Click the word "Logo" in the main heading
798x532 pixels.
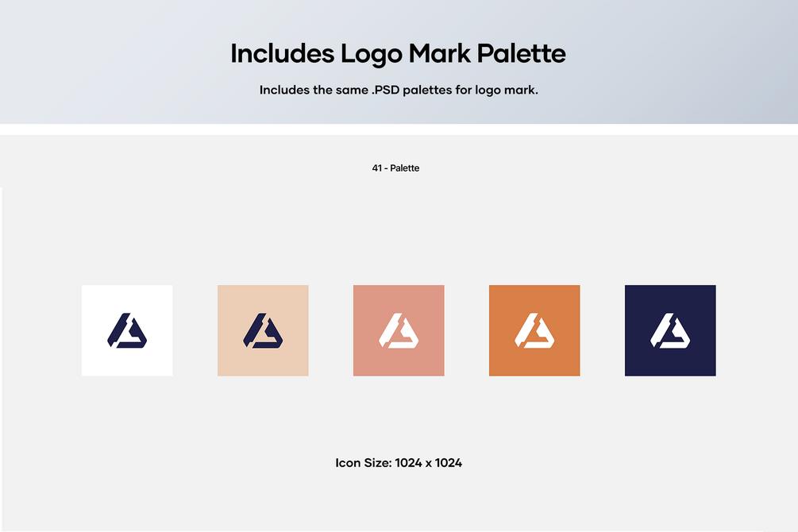click(x=372, y=54)
